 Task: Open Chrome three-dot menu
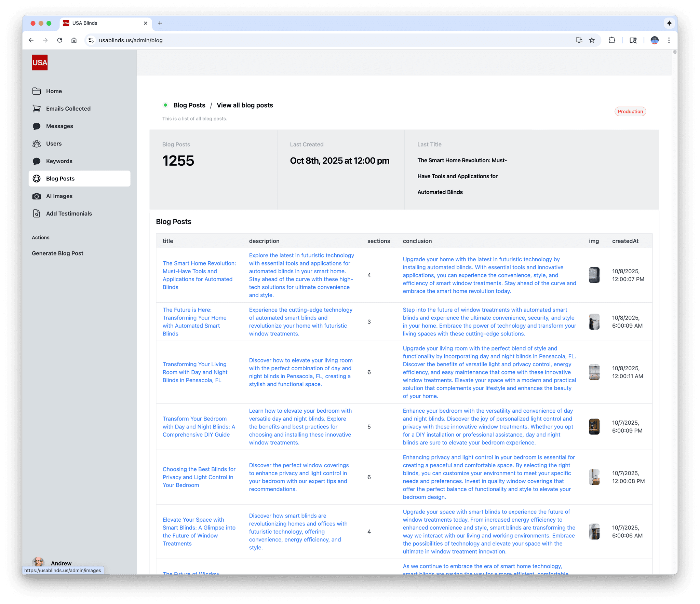(669, 40)
